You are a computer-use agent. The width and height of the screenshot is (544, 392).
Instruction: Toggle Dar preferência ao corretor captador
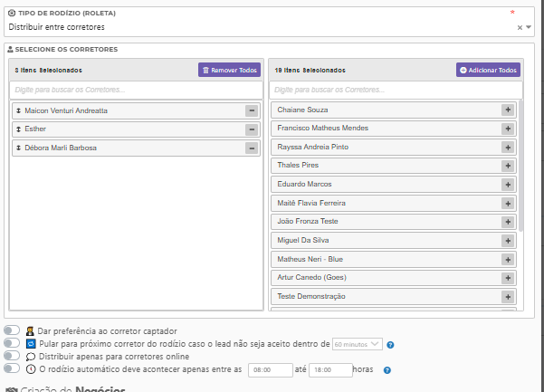coord(12,331)
